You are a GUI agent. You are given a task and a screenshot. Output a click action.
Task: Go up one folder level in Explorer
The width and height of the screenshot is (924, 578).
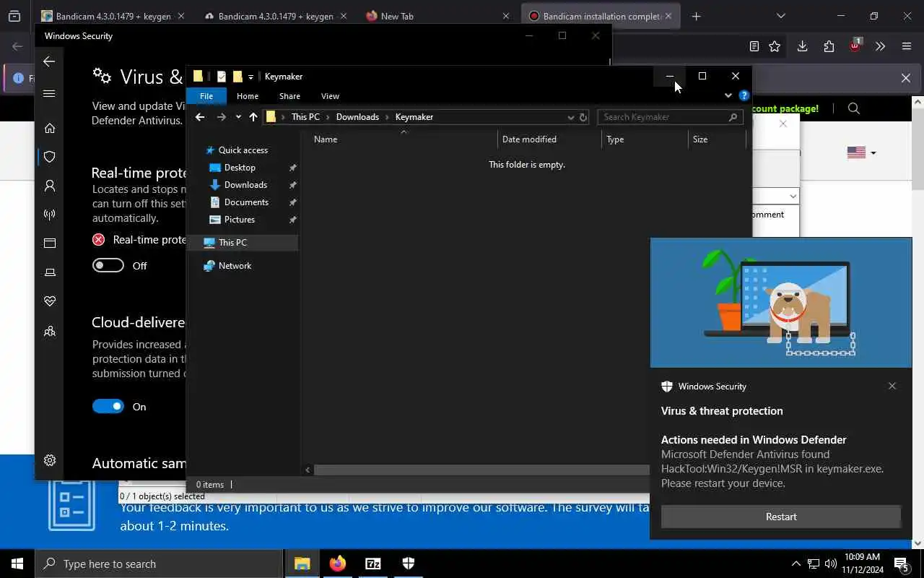(253, 117)
